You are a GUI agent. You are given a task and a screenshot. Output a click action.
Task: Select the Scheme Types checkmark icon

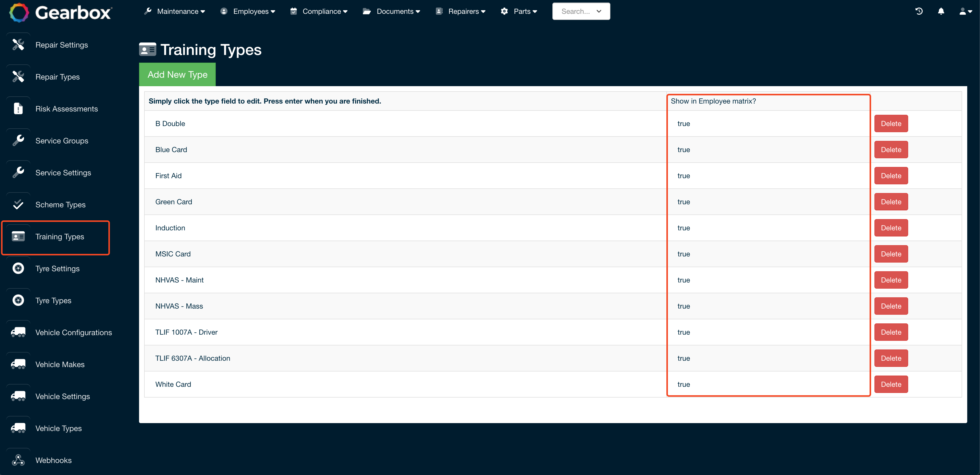pos(18,204)
